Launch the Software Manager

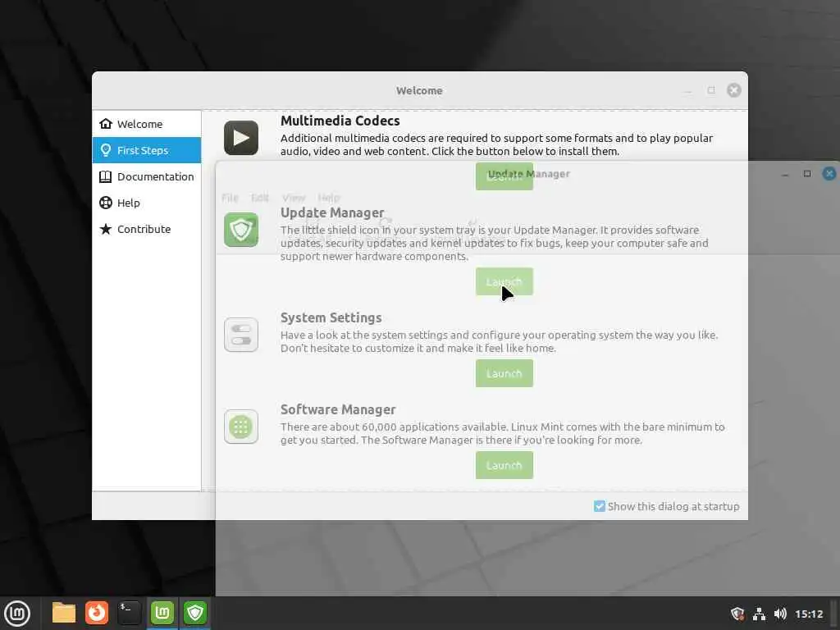[504, 465]
